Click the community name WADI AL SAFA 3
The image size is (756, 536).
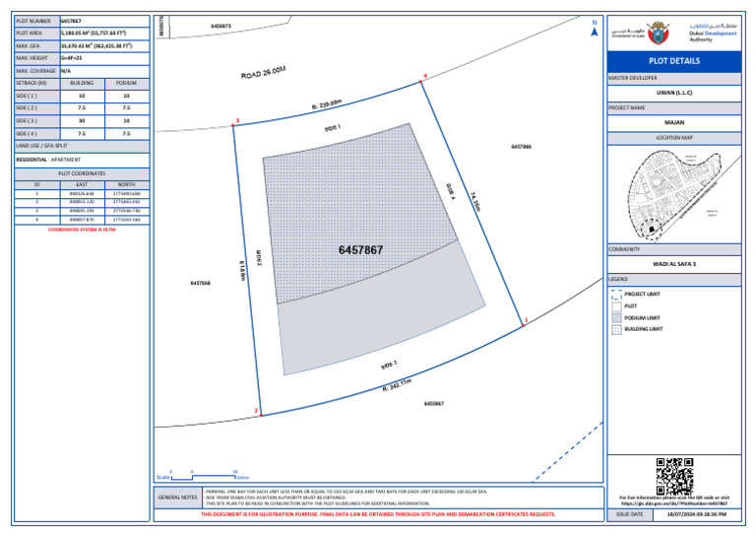click(x=674, y=264)
